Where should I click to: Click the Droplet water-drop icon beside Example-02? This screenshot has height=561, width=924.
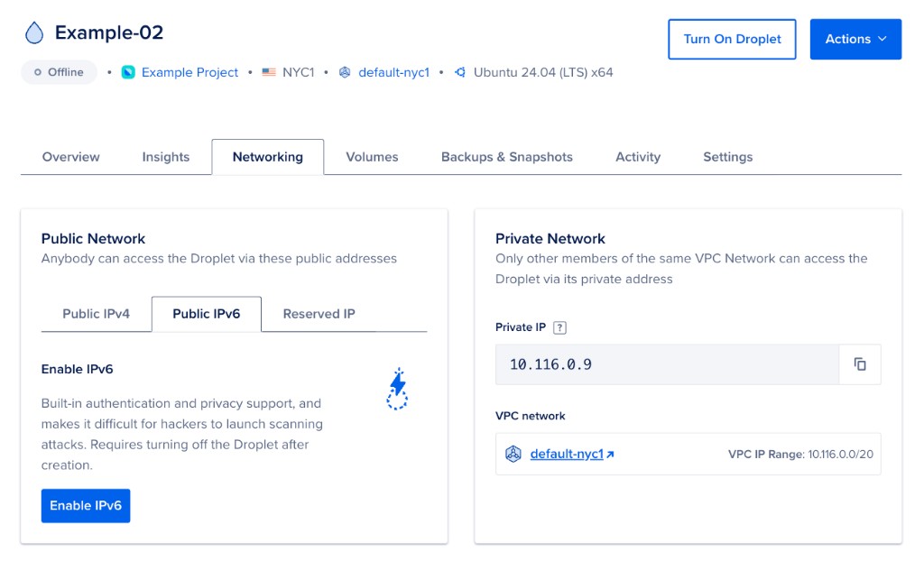pos(34,33)
